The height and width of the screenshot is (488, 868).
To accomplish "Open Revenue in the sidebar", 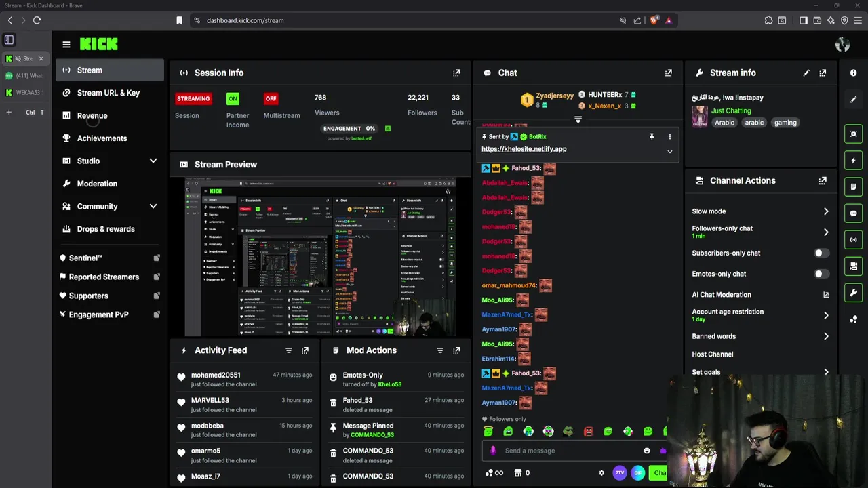I will pyautogui.click(x=110, y=115).
